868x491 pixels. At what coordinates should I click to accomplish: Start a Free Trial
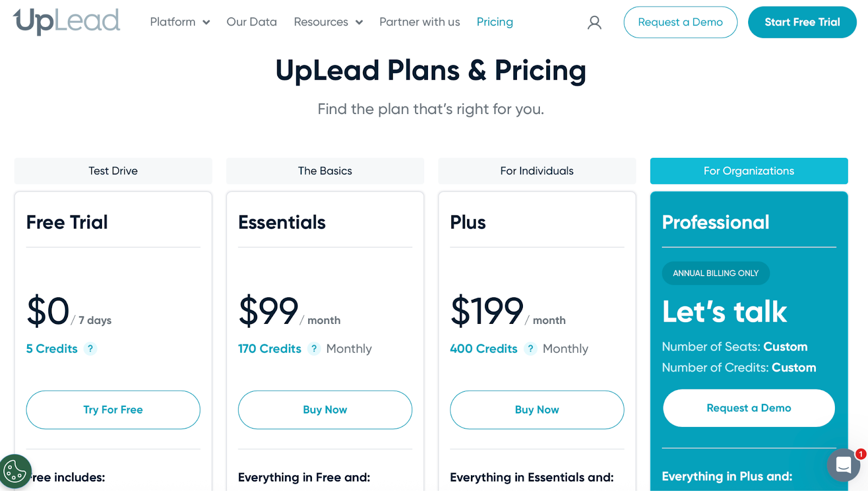[x=802, y=22]
